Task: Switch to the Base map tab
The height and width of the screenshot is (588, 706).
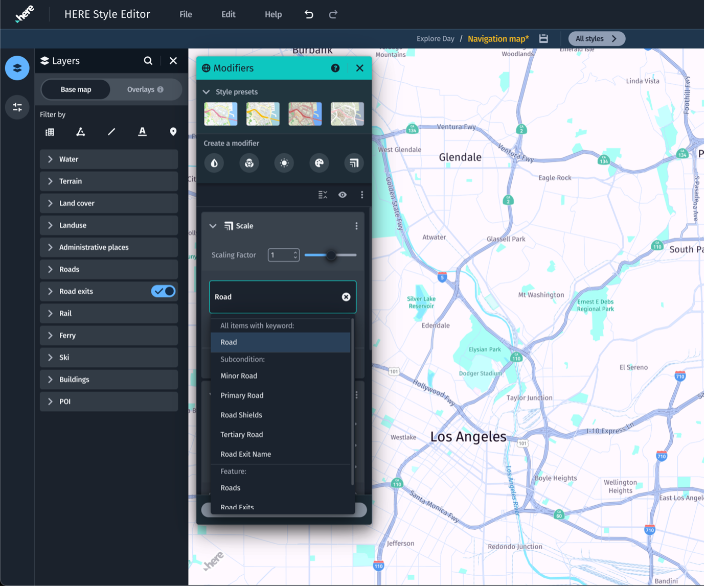Action: (76, 90)
